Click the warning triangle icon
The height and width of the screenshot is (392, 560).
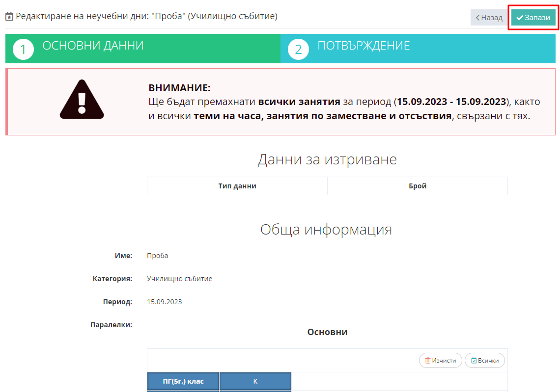(x=82, y=100)
